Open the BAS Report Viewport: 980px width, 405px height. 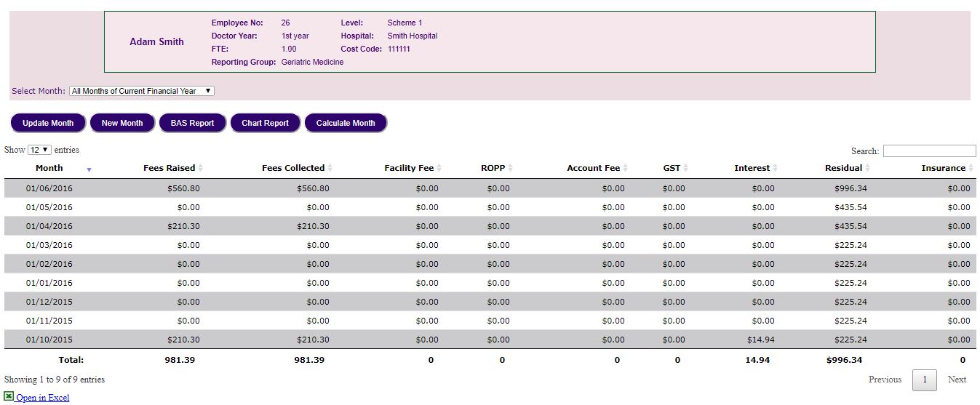(192, 123)
